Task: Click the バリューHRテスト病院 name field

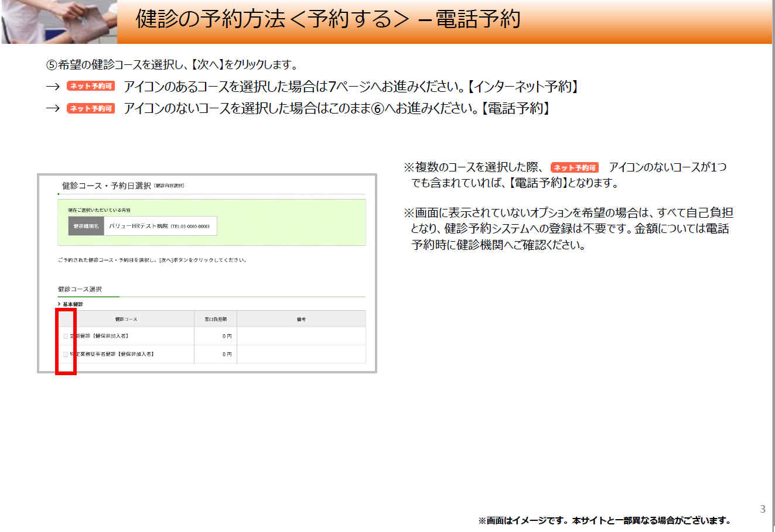Action: (x=160, y=226)
